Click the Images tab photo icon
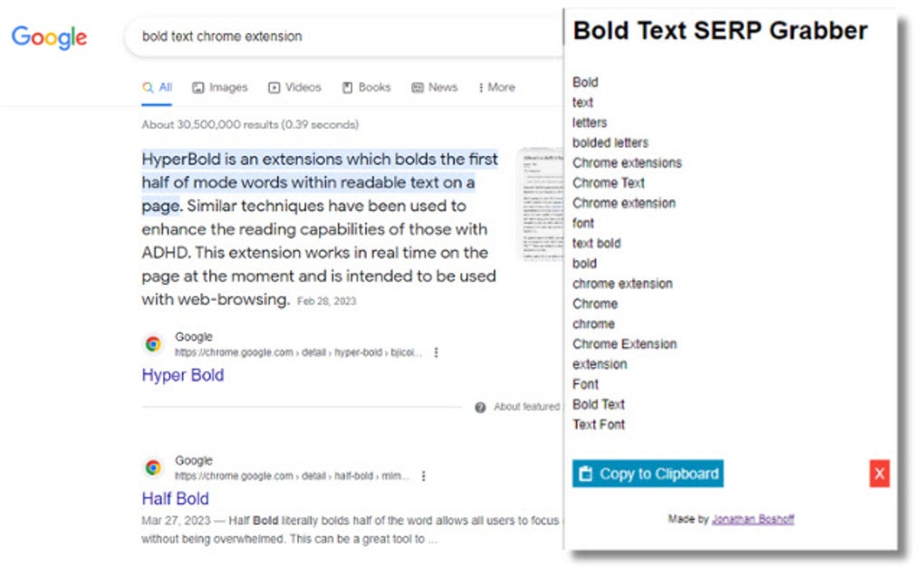The width and height of the screenshot is (924, 578). 200,87
